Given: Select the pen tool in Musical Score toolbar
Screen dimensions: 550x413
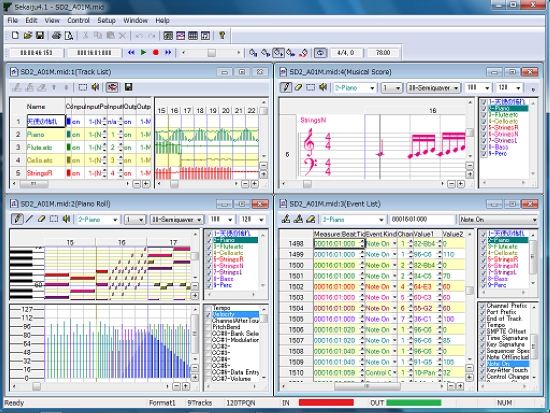Looking at the screenshot, I should (286, 87).
